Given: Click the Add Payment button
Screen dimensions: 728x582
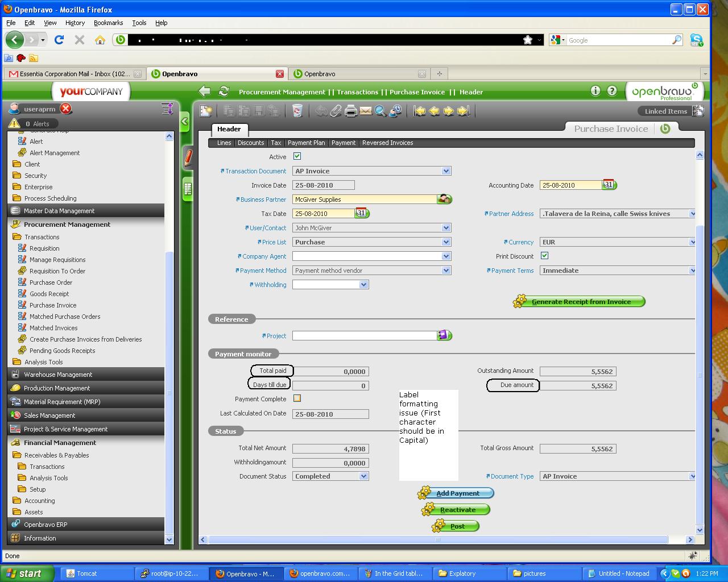Looking at the screenshot, I should point(456,493).
